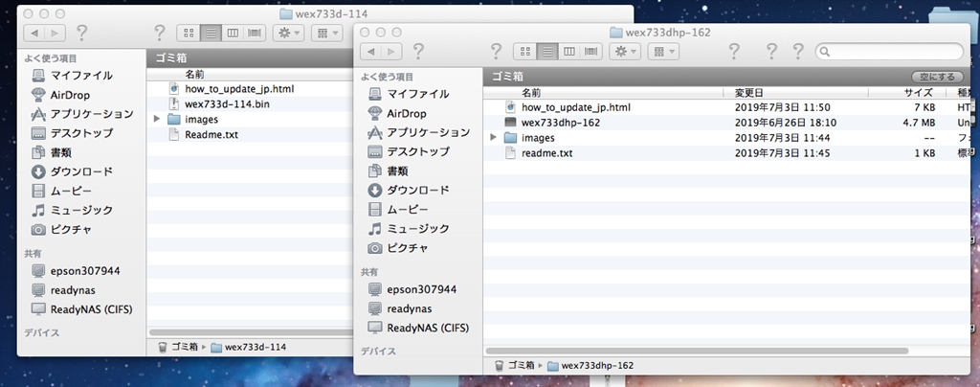Open arrange menu in wex733d-114 window
The width and height of the screenshot is (980, 387).
[327, 33]
